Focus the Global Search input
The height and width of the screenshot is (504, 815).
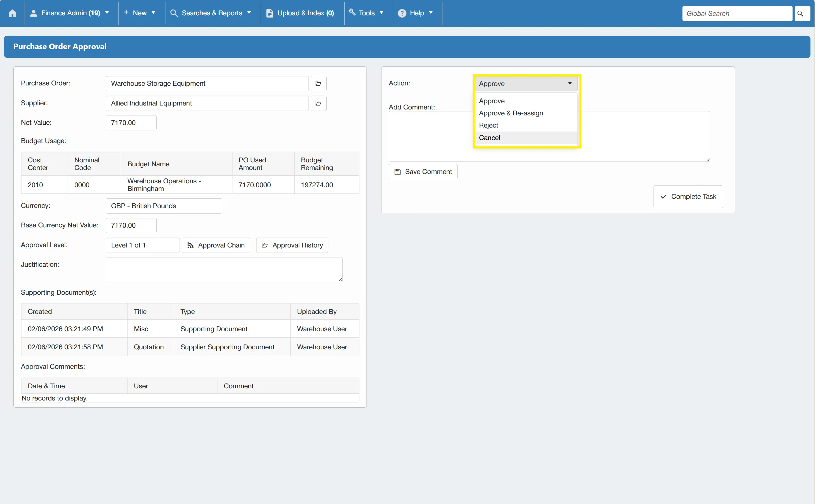(737, 14)
